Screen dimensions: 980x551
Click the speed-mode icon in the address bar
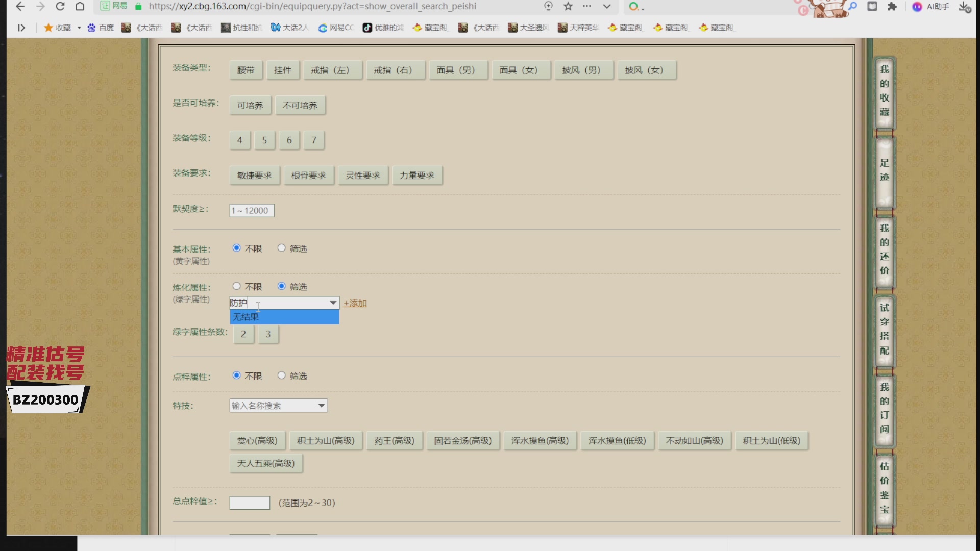[548, 6]
